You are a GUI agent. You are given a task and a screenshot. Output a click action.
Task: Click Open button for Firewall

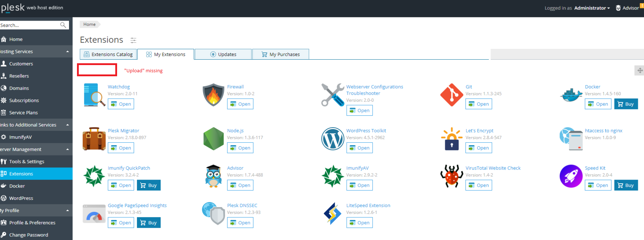(x=240, y=104)
